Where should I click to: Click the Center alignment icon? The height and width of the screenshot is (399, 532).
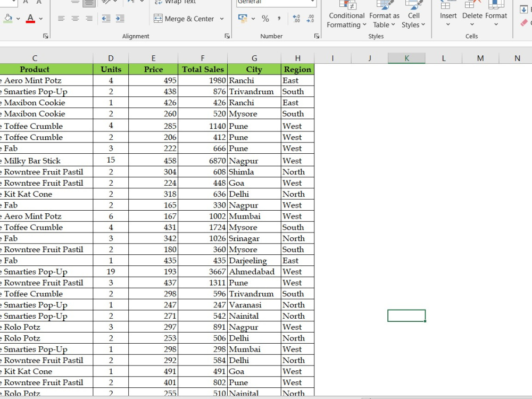coord(76,19)
